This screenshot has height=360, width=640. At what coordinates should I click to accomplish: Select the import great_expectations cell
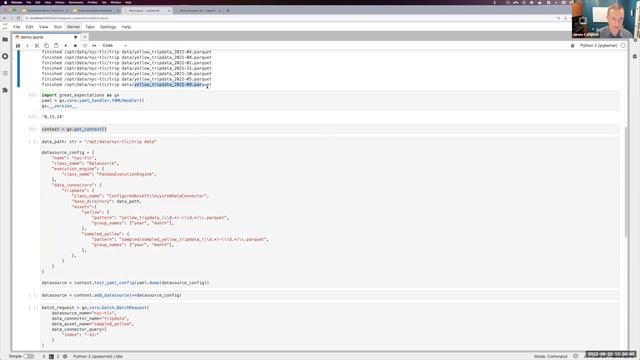click(330, 100)
